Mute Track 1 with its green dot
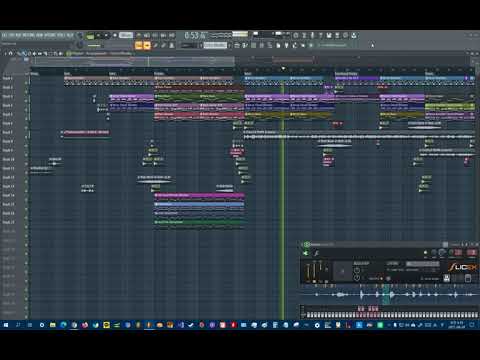The width and height of the screenshot is (480, 360). (26, 83)
